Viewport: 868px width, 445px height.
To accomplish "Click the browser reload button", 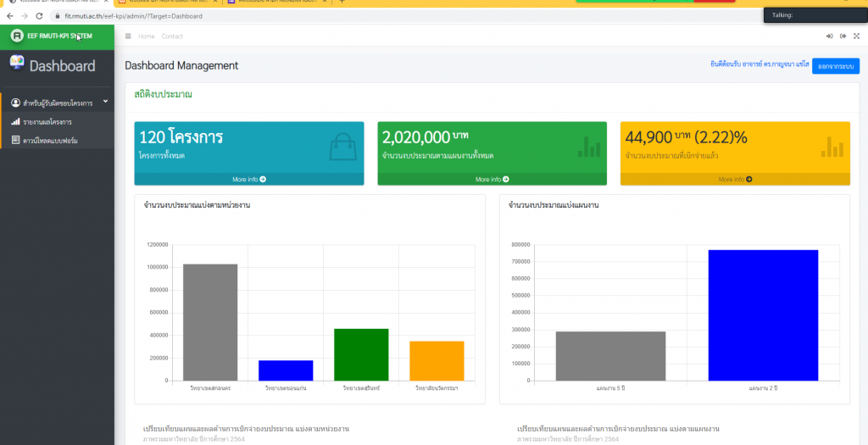I will tap(39, 16).
